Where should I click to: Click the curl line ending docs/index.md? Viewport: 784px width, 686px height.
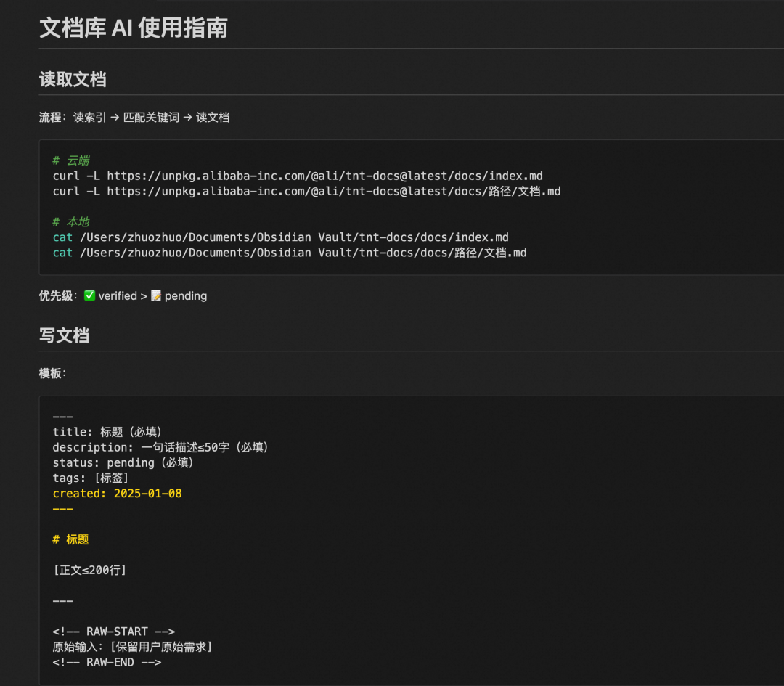[298, 176]
